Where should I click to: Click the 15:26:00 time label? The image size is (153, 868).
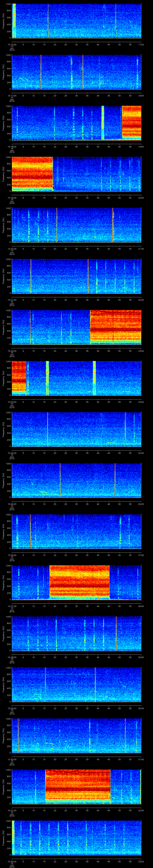pyautogui.click(x=12, y=555)
